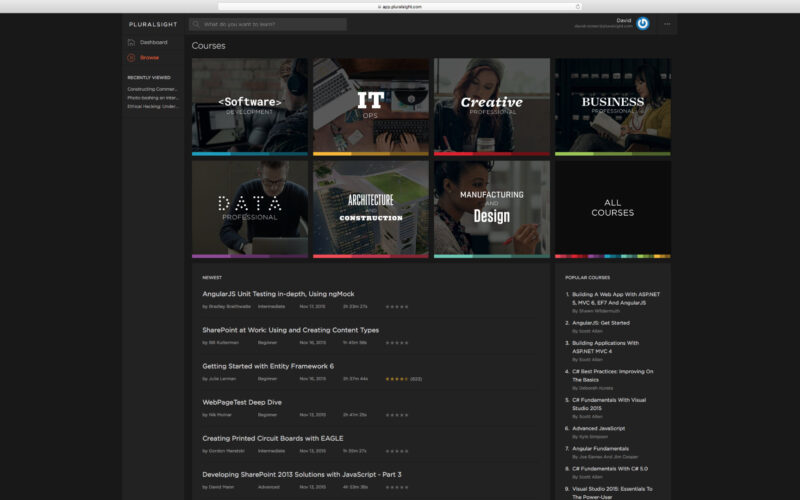The image size is (800, 500).
Task: Open the Software Development category tile
Action: click(249, 107)
